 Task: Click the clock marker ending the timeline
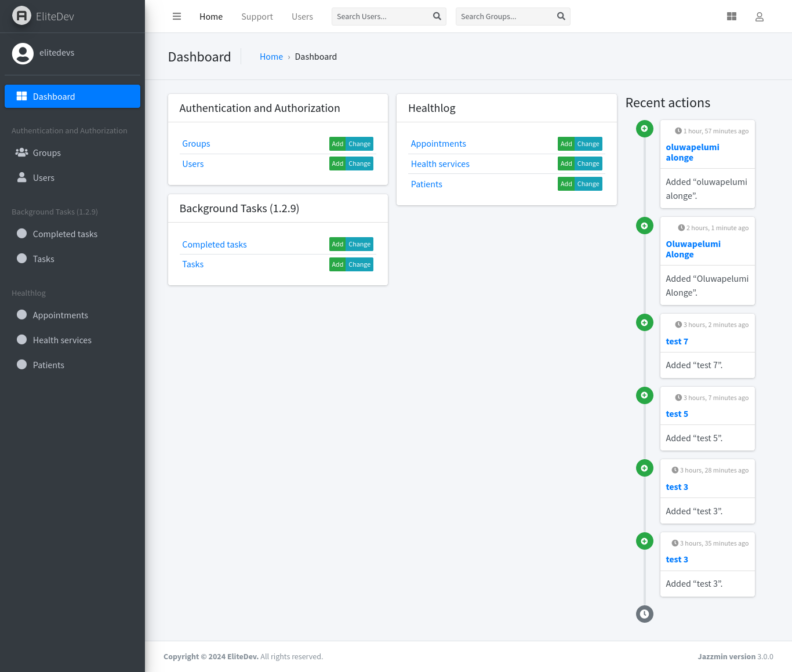tap(644, 613)
